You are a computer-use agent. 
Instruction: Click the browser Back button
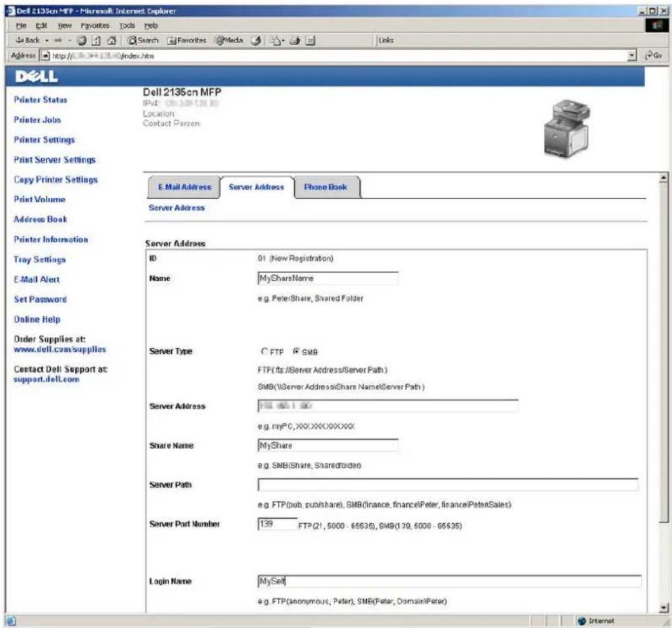pyautogui.click(x=27, y=40)
